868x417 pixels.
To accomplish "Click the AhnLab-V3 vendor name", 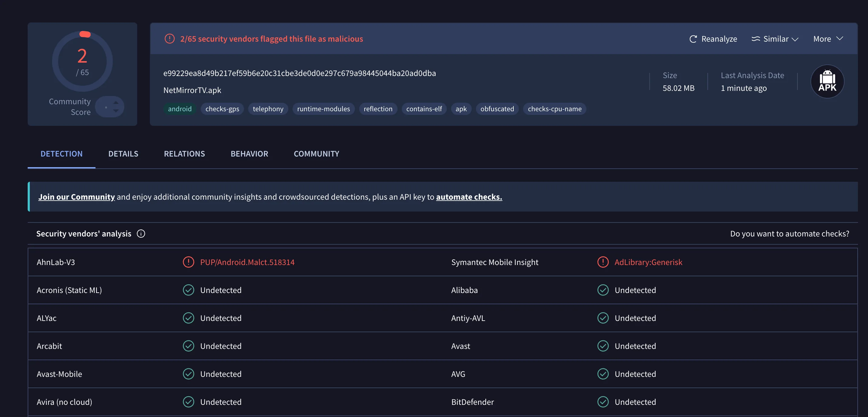I will [56, 262].
